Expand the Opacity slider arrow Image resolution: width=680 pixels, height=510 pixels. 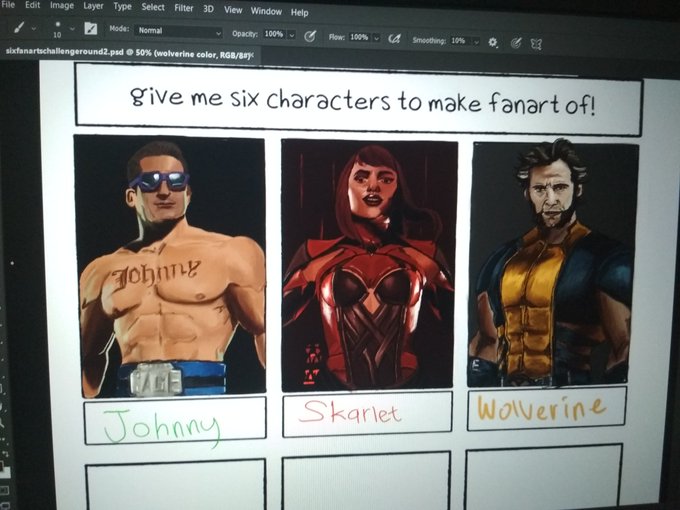[292, 35]
